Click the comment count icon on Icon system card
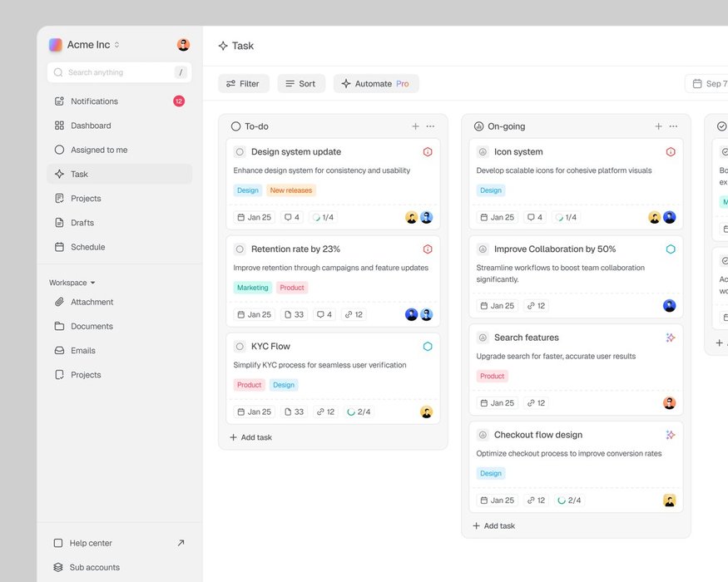 tap(530, 217)
